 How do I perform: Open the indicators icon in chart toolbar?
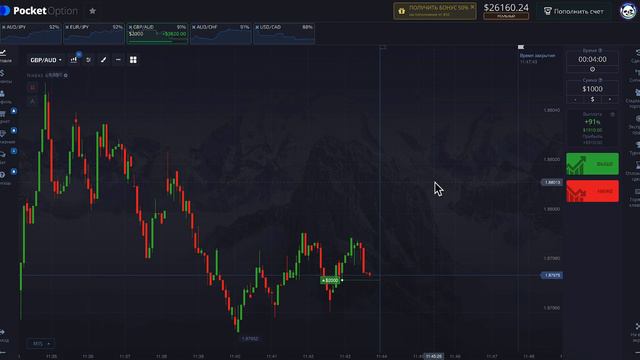89,60
